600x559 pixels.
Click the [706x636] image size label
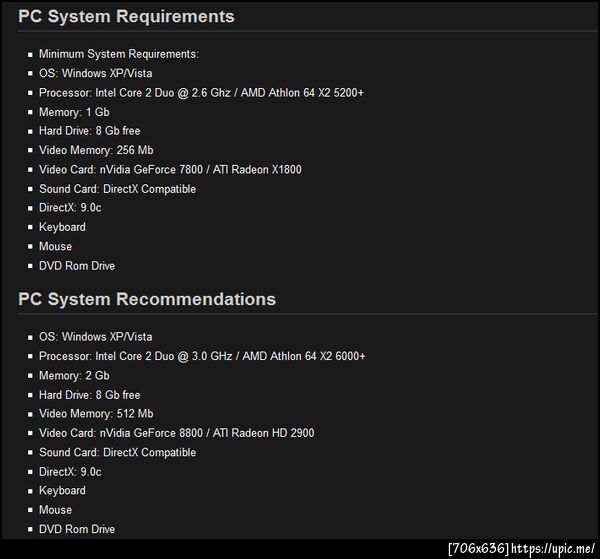(x=479, y=548)
